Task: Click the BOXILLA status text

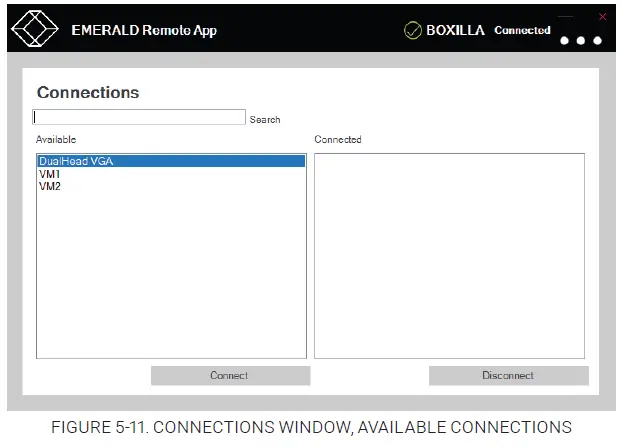Action: point(455,30)
